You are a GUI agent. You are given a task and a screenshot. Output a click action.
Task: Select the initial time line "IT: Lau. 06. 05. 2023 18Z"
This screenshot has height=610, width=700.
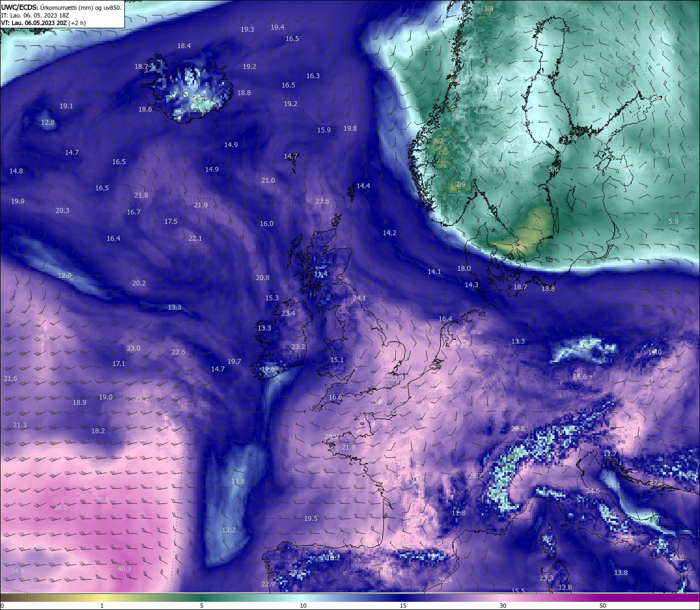[x=35, y=15]
